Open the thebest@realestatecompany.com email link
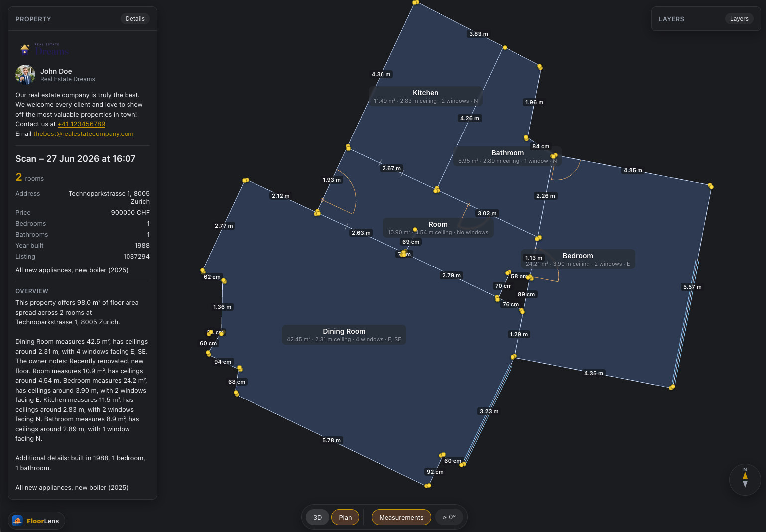The width and height of the screenshot is (766, 532). 84,134
